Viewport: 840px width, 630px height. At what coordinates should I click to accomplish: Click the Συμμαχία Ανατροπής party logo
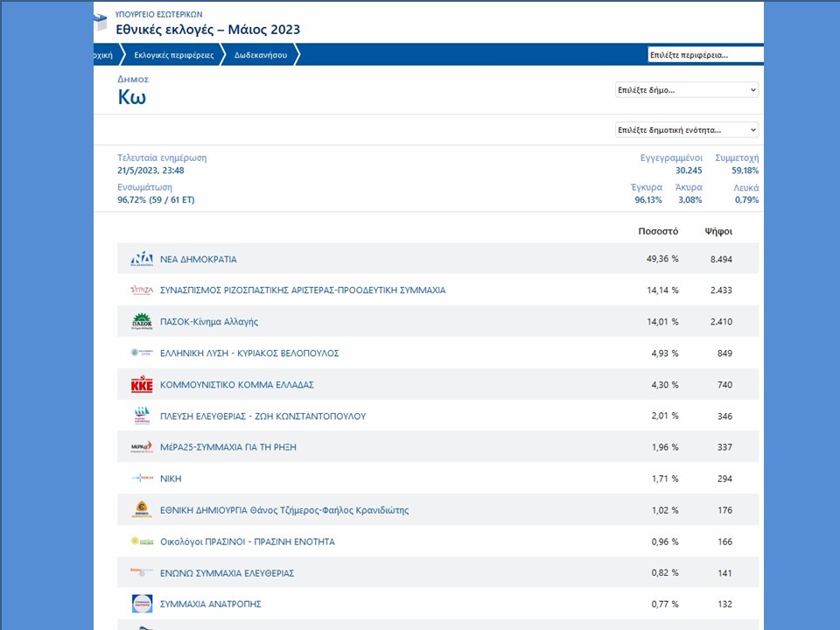point(142,604)
